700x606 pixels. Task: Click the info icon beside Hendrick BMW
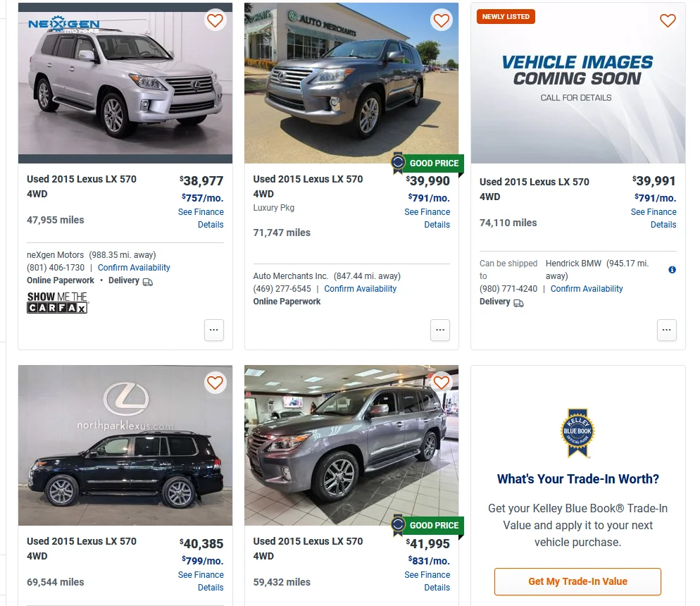(x=672, y=270)
